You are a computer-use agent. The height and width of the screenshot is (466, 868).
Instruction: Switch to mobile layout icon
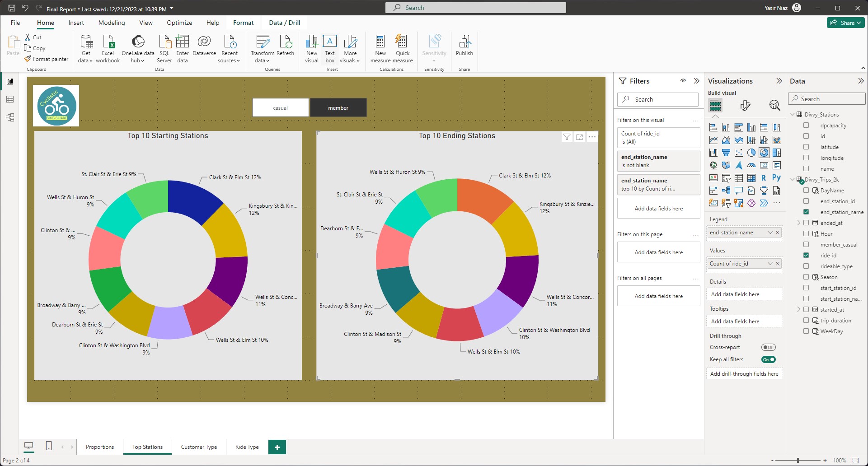[49, 446]
